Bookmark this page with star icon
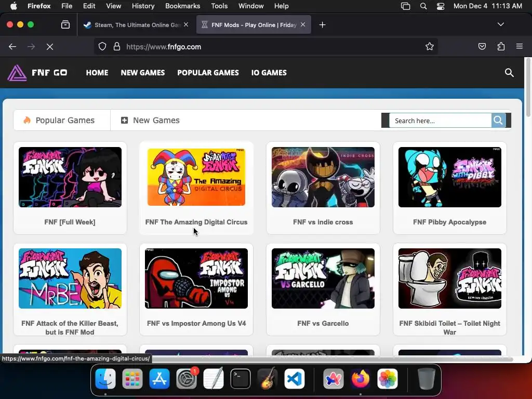 [x=430, y=46]
